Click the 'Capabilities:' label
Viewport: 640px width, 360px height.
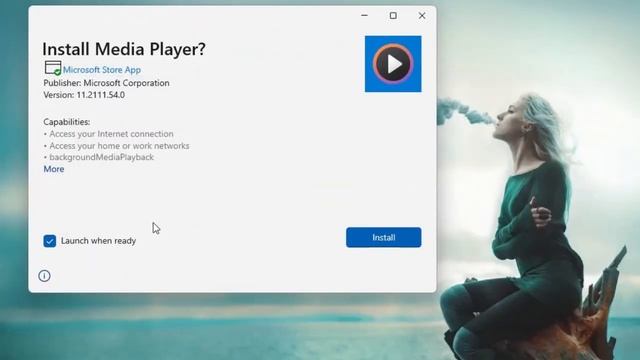point(67,122)
